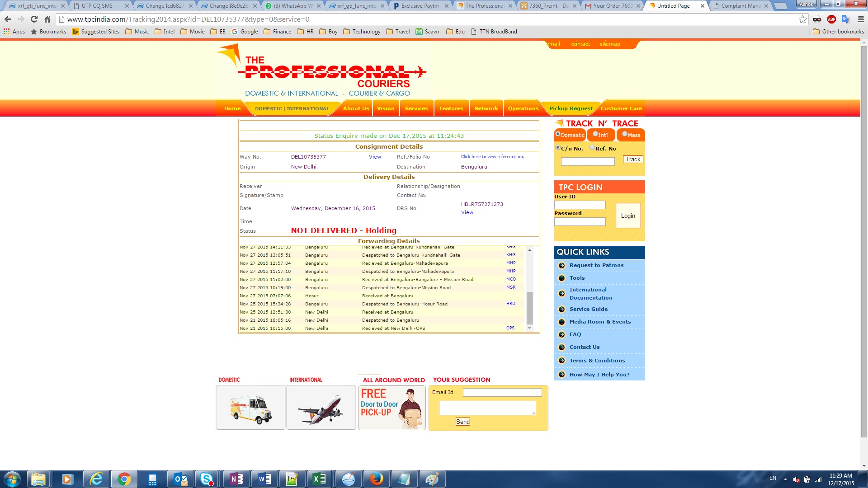Click the forwarding details scrollbar thumb
868x488 pixels.
coord(529,308)
